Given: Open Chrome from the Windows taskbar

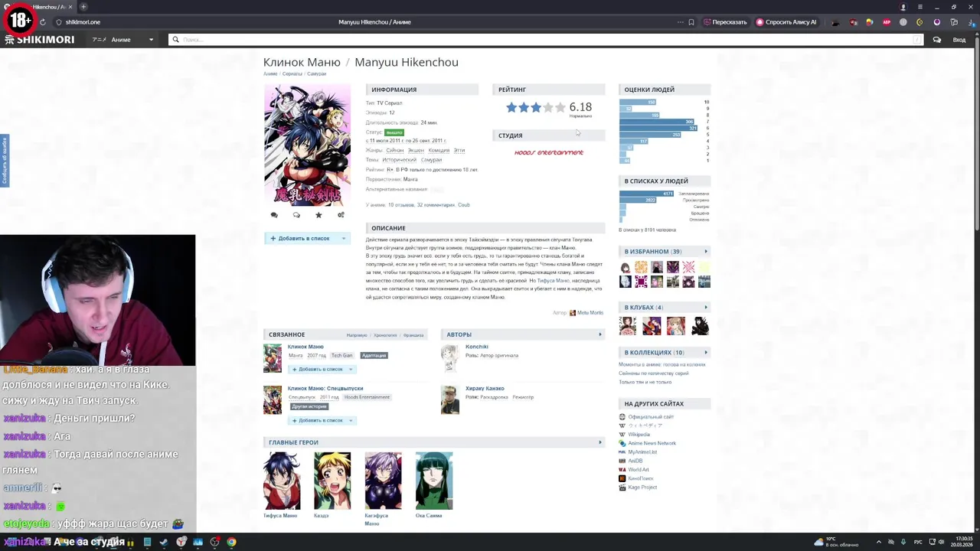Looking at the screenshot, I should [x=231, y=543].
